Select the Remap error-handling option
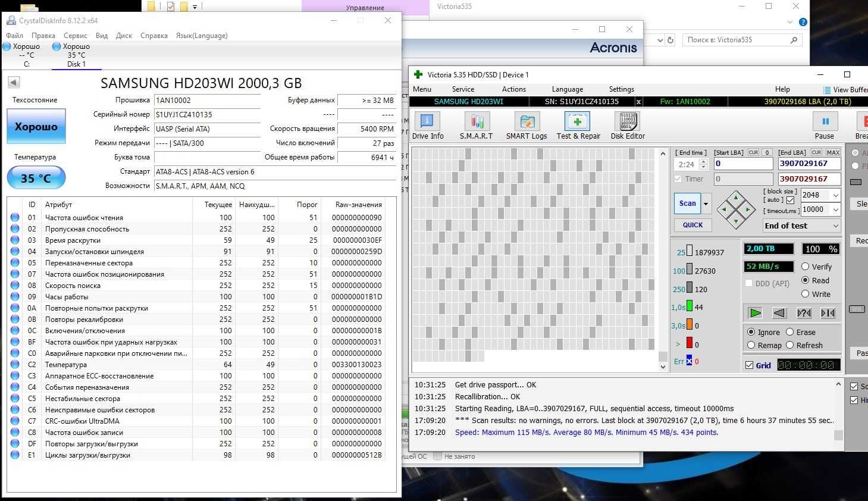This screenshot has width=868, height=501. point(751,345)
